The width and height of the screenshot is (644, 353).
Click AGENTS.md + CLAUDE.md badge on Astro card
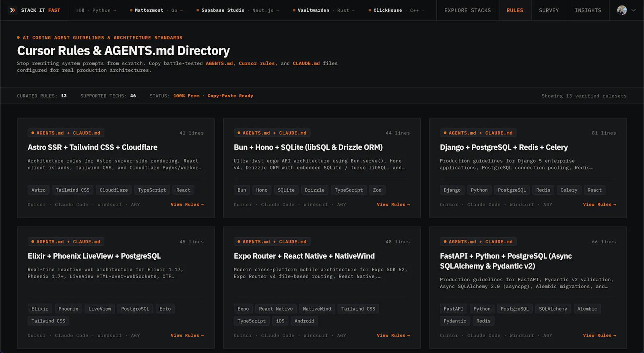66,133
